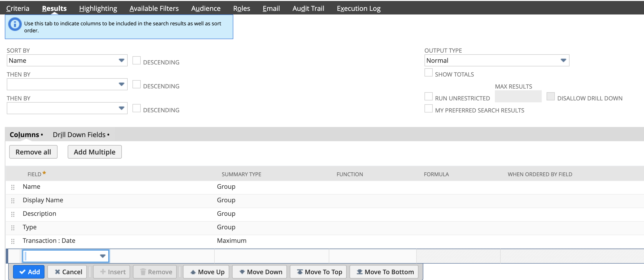
Task: Click the Remove button with trash icon
Action: (155, 272)
